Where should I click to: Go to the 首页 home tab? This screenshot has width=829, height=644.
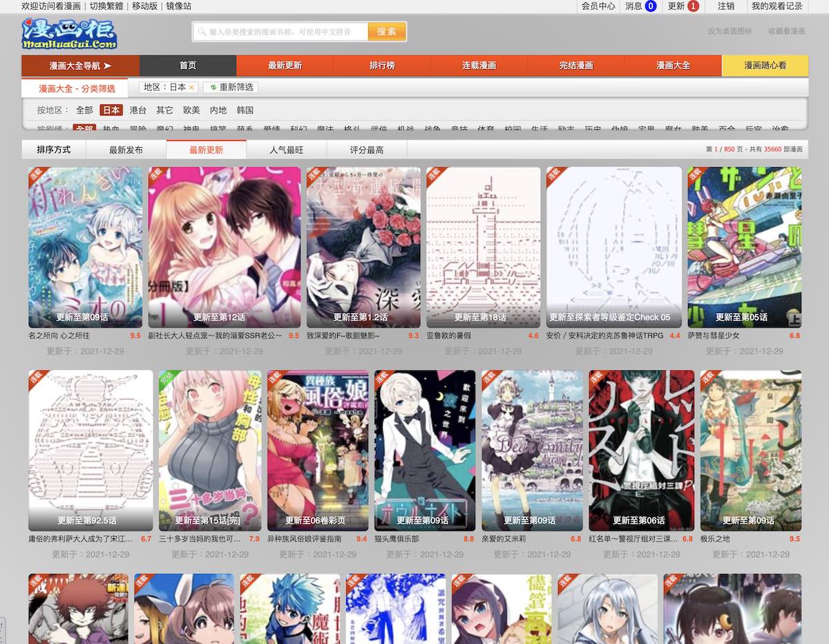click(188, 66)
